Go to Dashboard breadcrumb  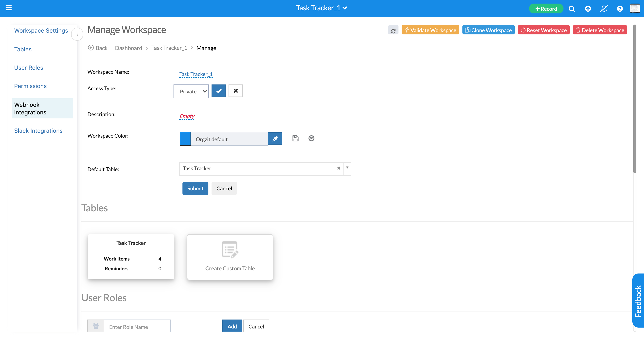[x=129, y=48]
